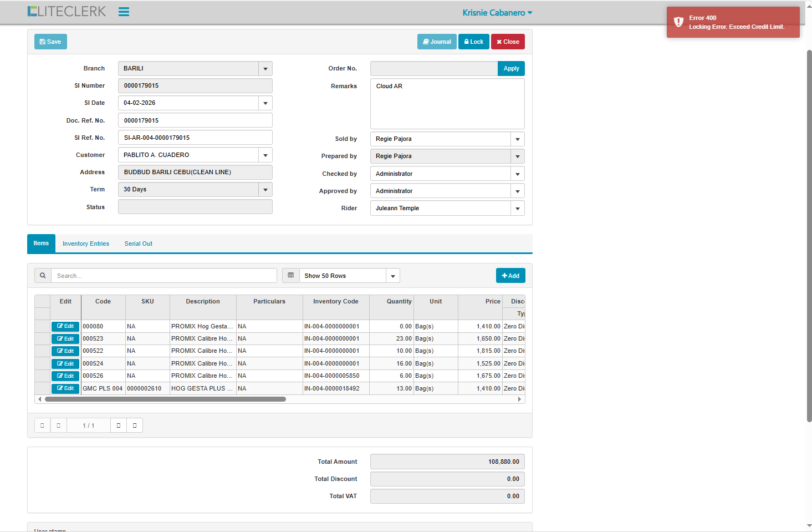
Task: Click the Save button
Action: tap(50, 42)
